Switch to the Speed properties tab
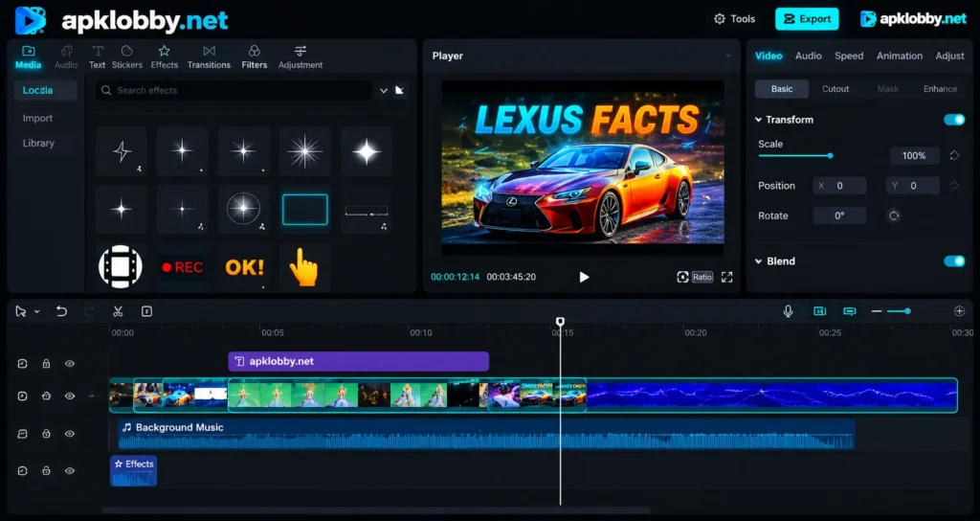This screenshot has width=980, height=521. (849, 56)
